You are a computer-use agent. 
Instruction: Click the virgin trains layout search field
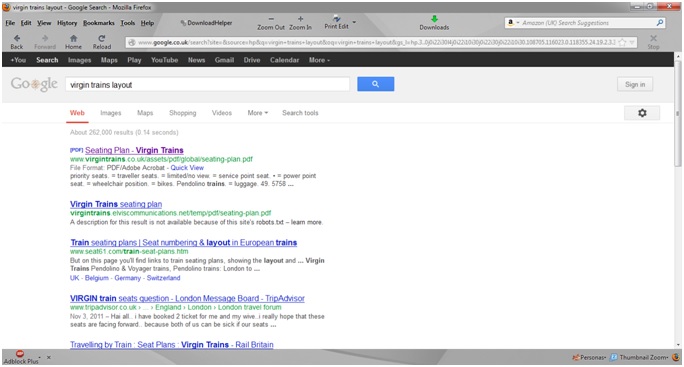(207, 85)
